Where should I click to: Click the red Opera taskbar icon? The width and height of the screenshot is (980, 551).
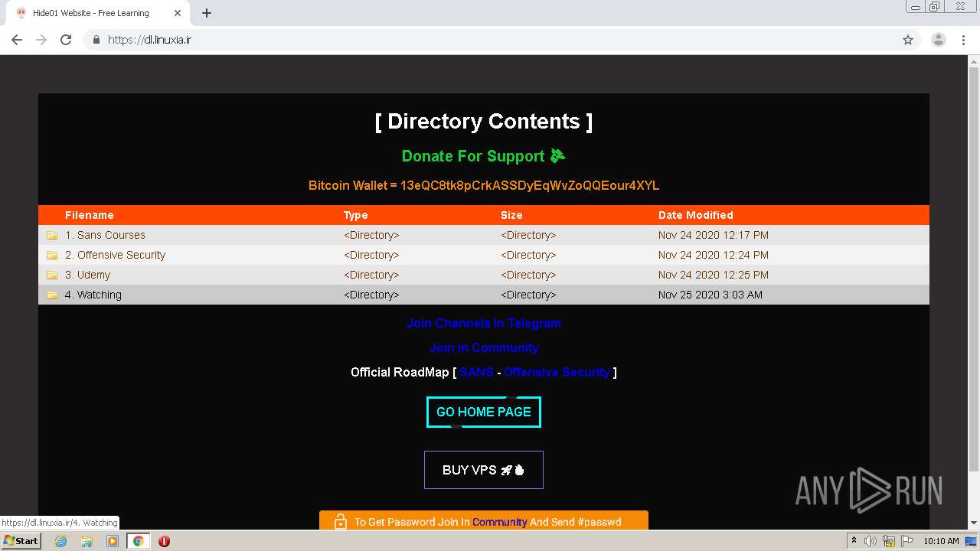pos(164,541)
